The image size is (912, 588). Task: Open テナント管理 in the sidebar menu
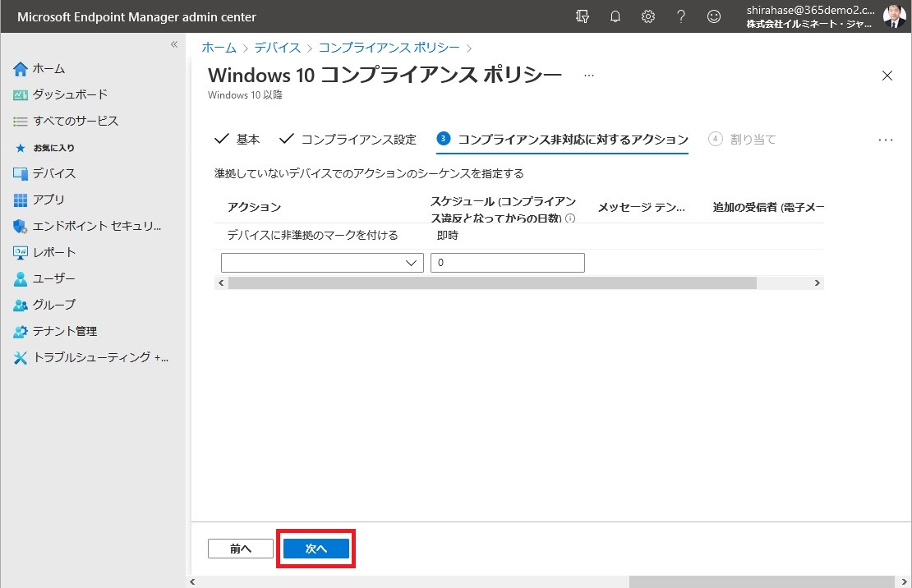65,331
